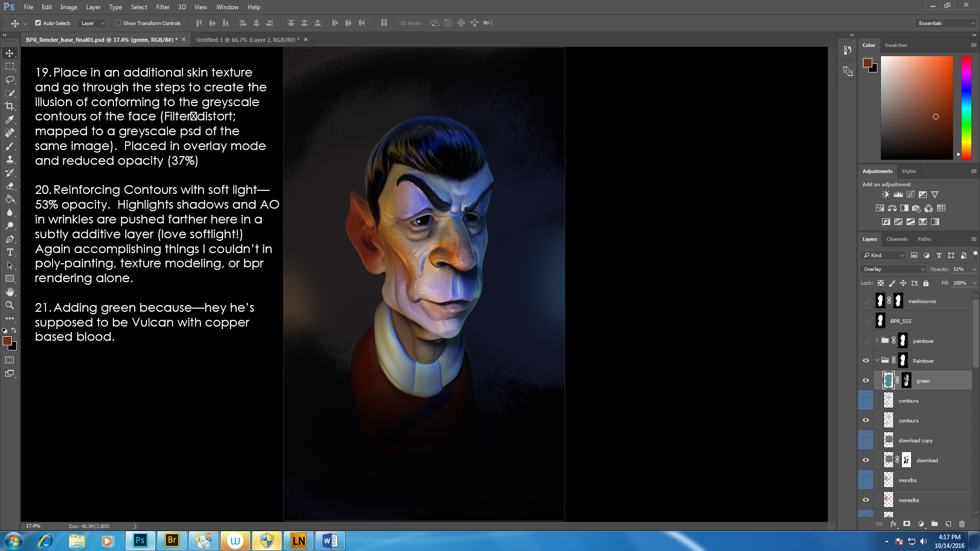Activate the Horizontal Type tool
Viewport: 980px width, 551px height.
10,252
